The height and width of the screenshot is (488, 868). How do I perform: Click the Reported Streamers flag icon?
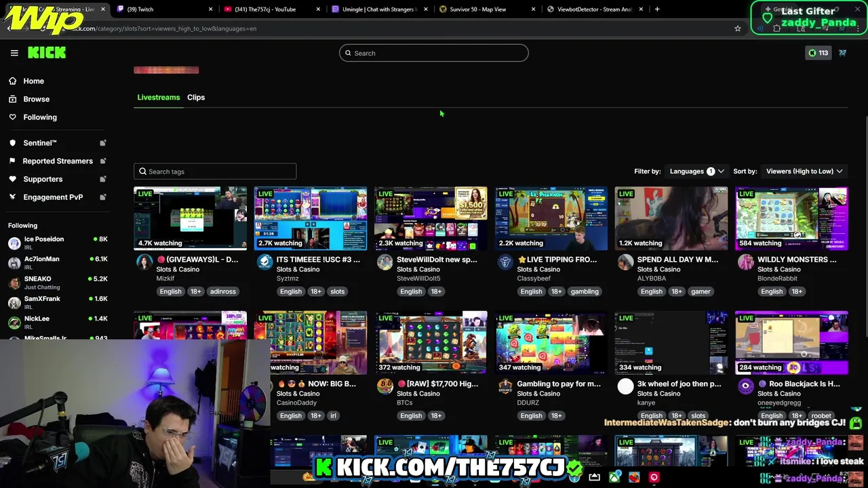click(x=12, y=161)
